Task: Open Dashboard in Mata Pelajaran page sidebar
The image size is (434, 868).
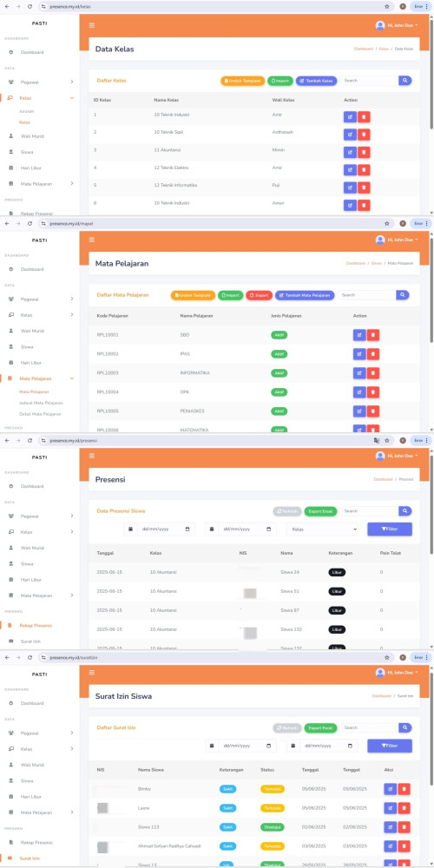Action: tap(32, 269)
